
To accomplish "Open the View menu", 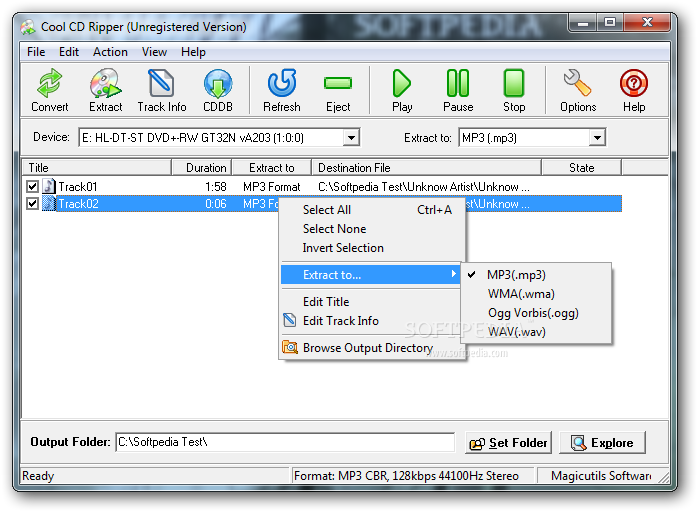I will (x=154, y=52).
